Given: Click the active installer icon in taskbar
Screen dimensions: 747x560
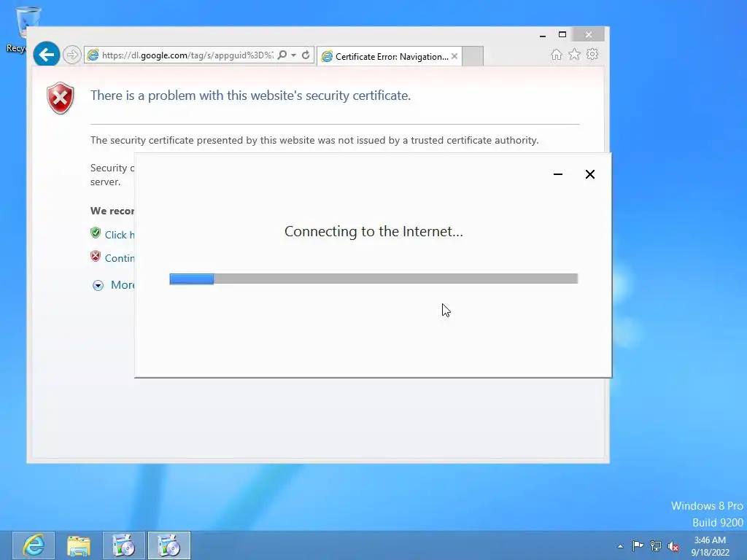Looking at the screenshot, I should point(169,545).
